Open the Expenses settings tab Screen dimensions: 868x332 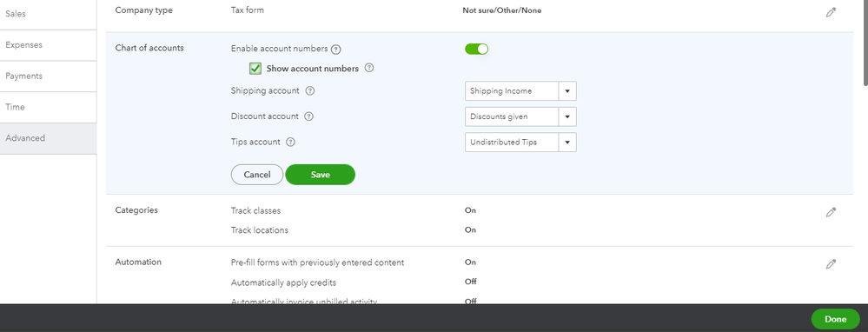pos(48,45)
